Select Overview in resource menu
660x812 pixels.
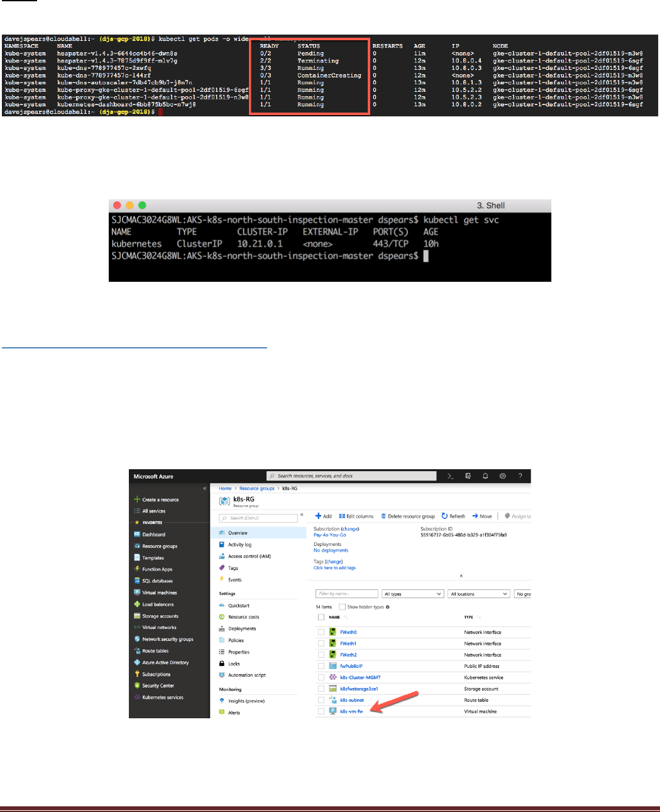click(258, 533)
